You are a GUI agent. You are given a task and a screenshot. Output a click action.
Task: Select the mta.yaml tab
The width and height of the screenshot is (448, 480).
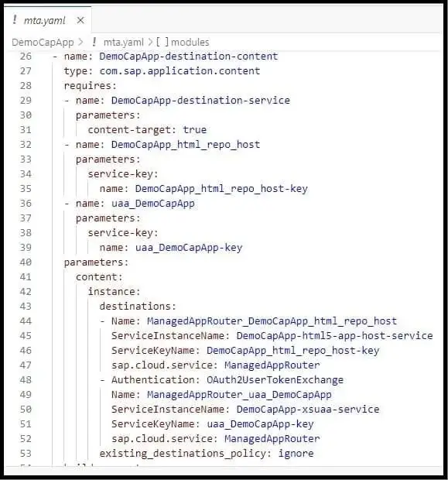48,20
